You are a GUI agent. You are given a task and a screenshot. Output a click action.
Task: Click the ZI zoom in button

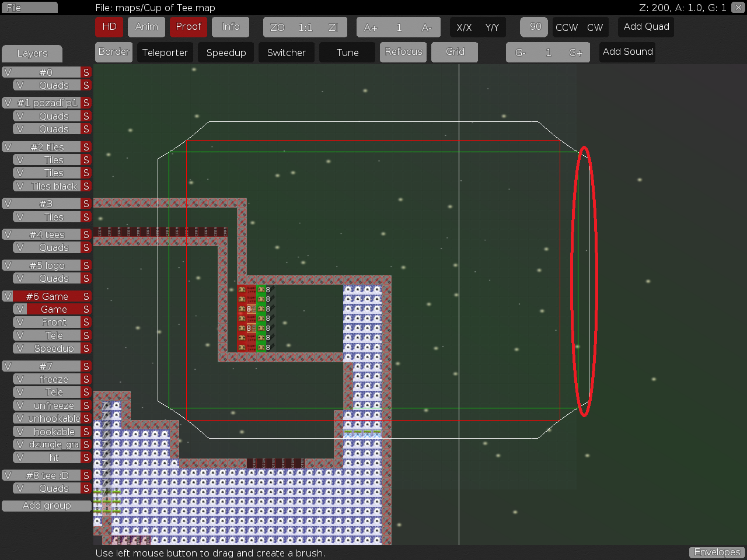pos(333,27)
